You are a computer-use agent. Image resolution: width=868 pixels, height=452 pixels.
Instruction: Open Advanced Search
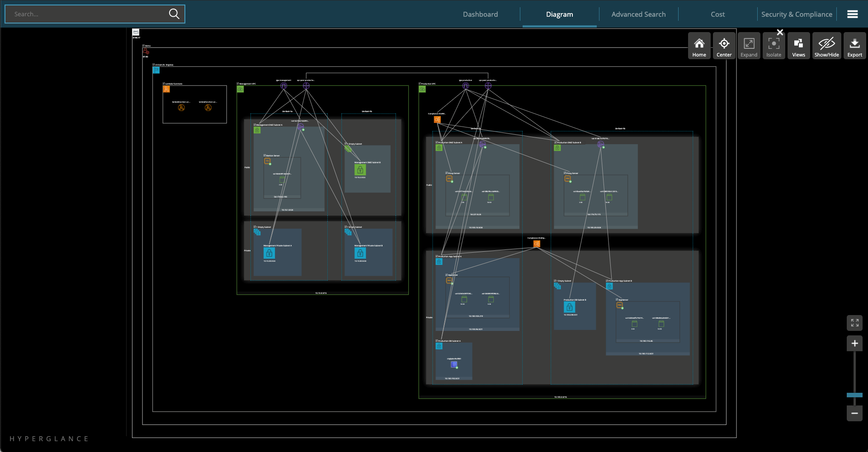click(x=638, y=14)
